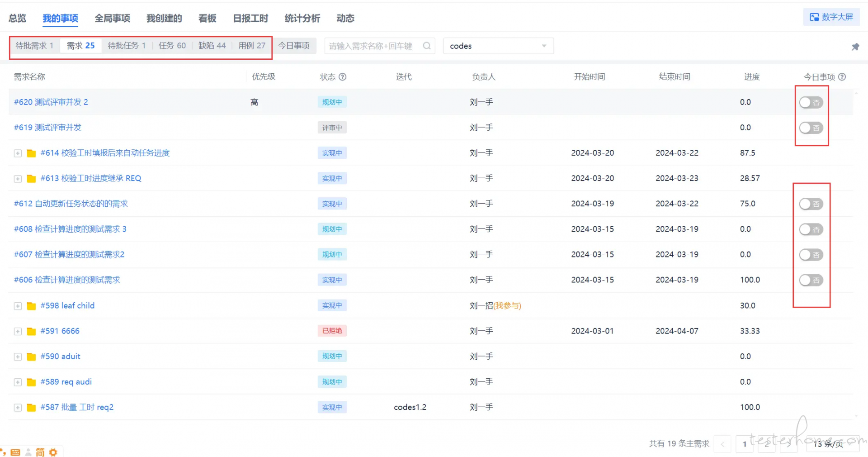868x457 pixels.
Task: Open the input method settings gear
Action: [x=53, y=452]
